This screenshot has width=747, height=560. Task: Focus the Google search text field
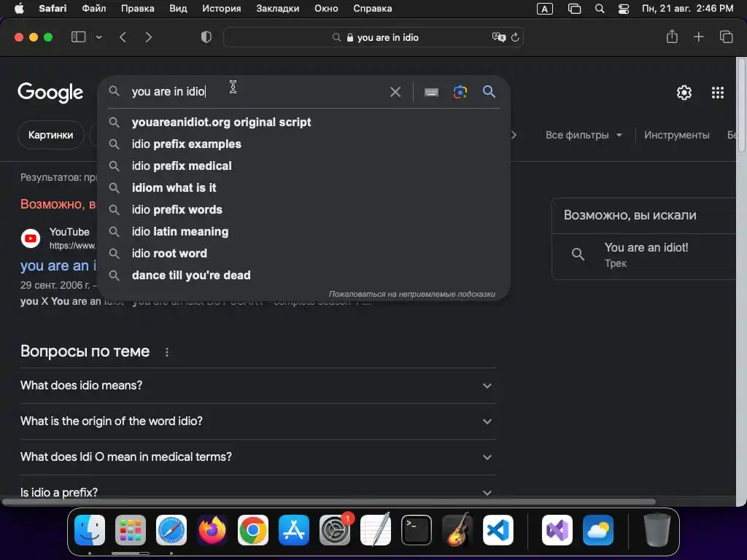258,91
